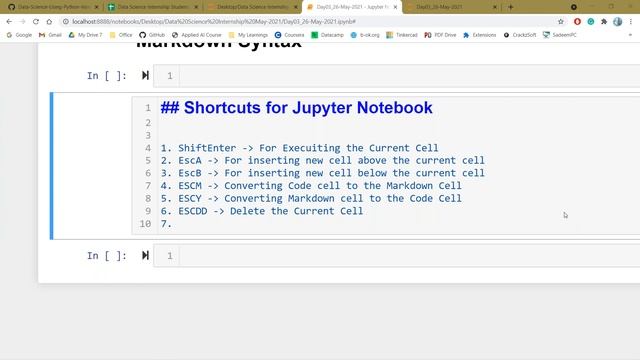Open the Office bookmarks folder
This screenshot has width=640, height=360.
click(x=121, y=35)
